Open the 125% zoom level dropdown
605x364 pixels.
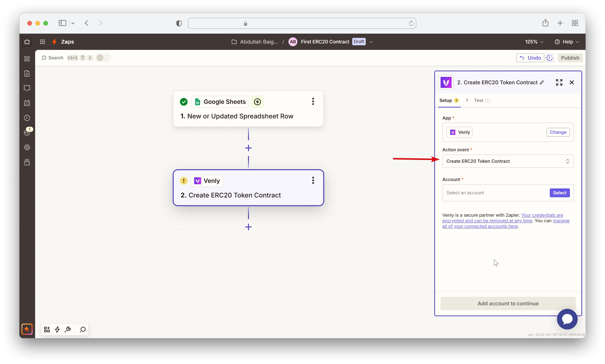coord(534,42)
